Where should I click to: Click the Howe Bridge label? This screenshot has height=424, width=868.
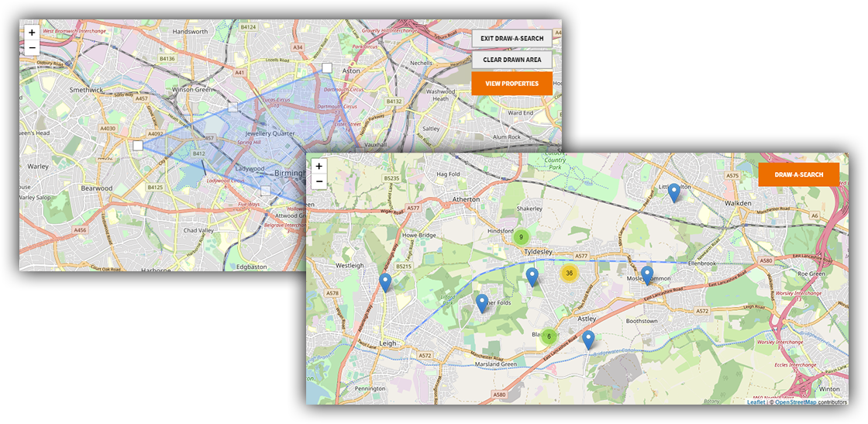pyautogui.click(x=420, y=235)
